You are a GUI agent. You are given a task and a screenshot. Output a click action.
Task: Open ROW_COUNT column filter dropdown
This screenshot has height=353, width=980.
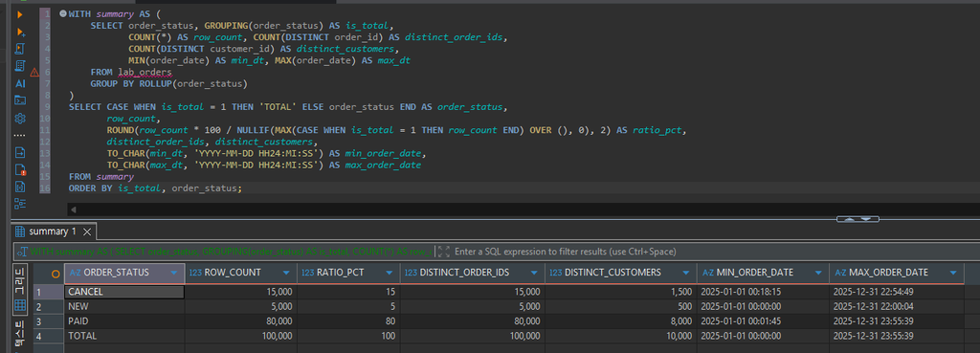pyautogui.click(x=286, y=273)
